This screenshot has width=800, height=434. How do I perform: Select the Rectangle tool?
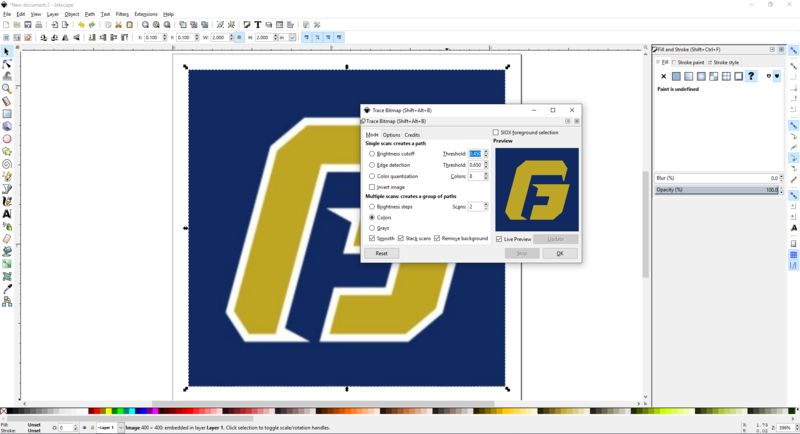[x=7, y=114]
